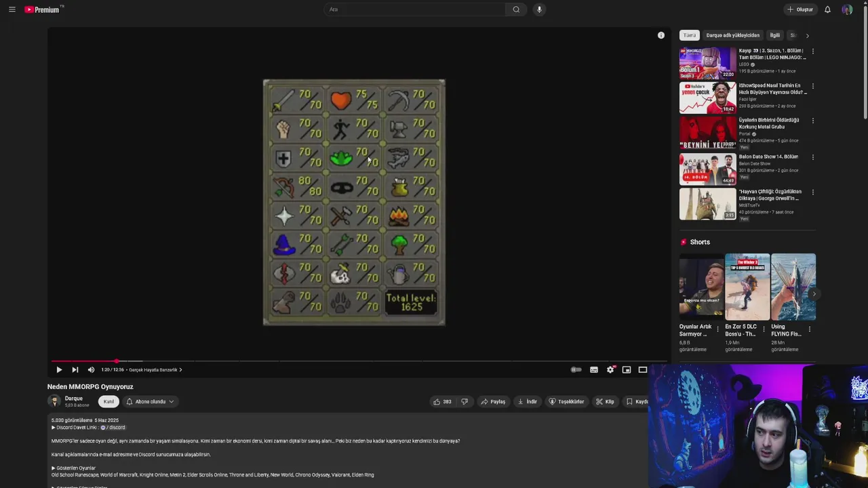Like the video with 383 likes
Image resolution: width=868 pixels, height=488 pixels.
pos(442,401)
